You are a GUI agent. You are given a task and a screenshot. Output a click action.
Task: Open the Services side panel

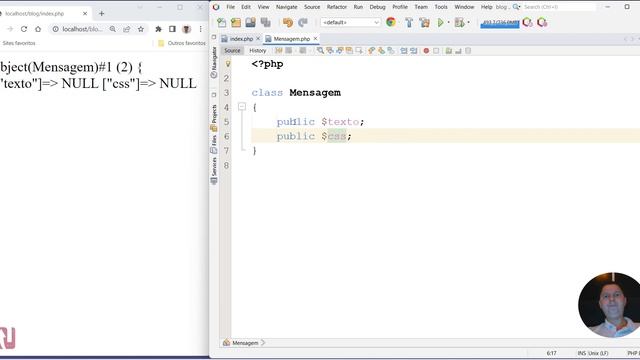point(214,171)
